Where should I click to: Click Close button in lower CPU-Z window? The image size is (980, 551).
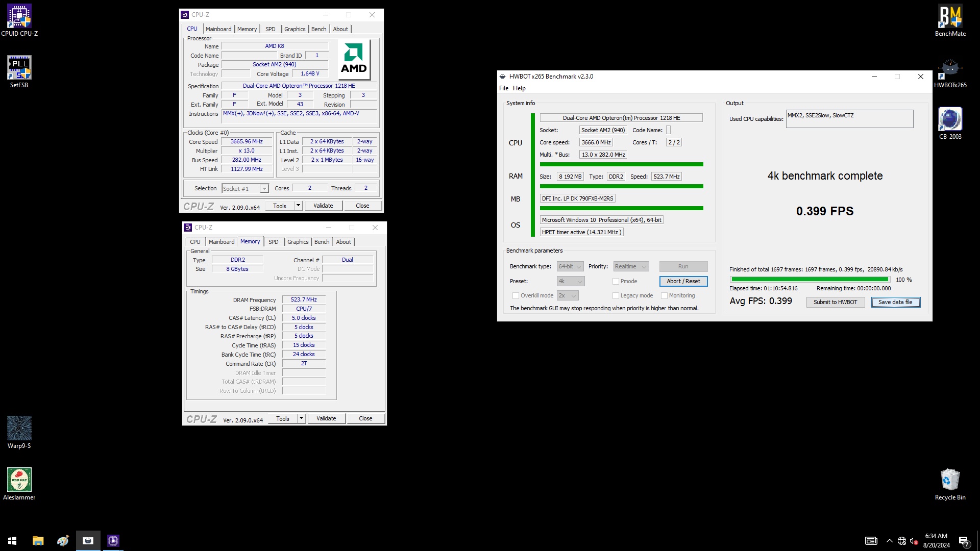[365, 418]
